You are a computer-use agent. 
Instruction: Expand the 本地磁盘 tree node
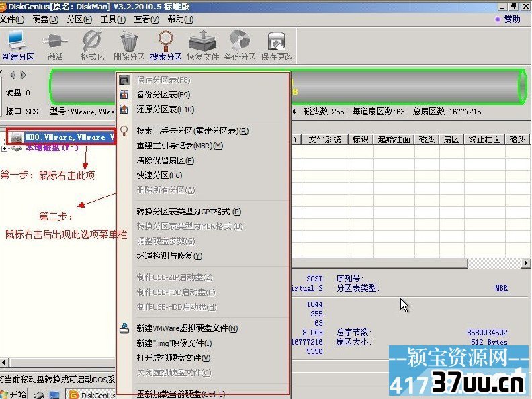(4, 148)
